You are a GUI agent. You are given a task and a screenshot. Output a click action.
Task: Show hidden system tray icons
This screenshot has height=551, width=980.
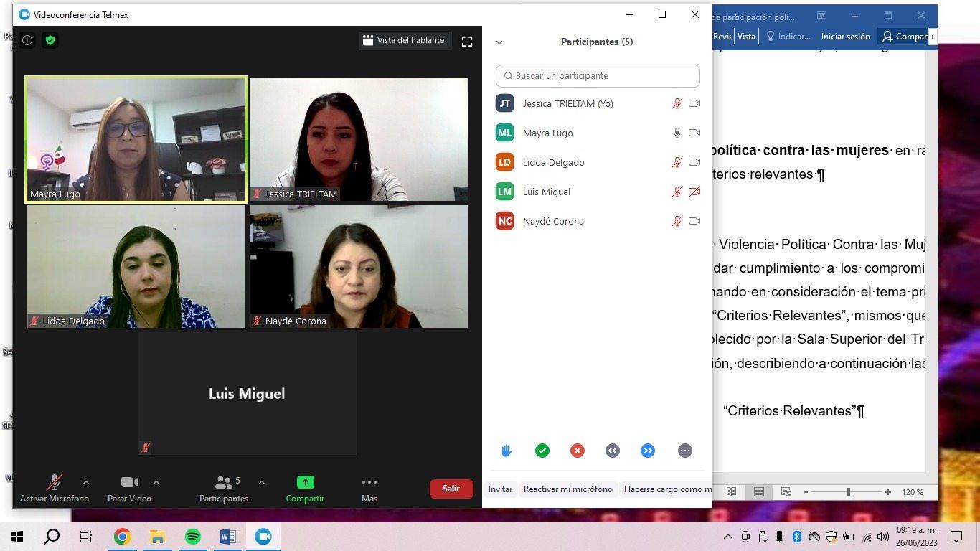tap(728, 537)
